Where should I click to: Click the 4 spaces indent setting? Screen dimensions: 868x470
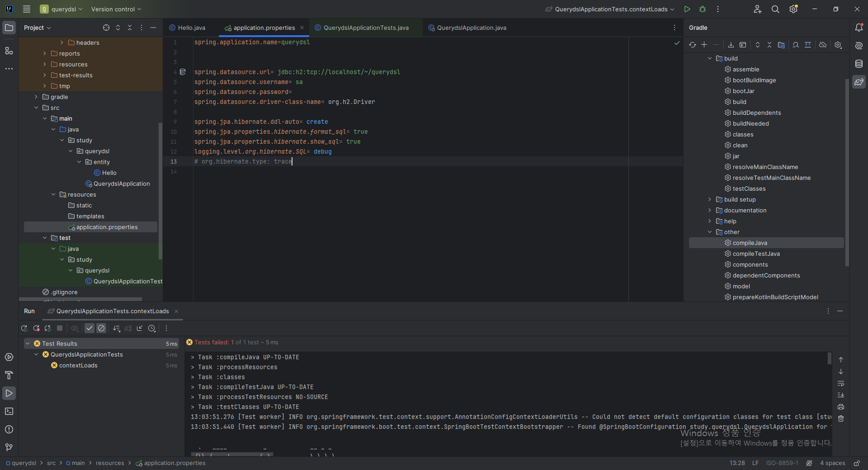point(832,463)
